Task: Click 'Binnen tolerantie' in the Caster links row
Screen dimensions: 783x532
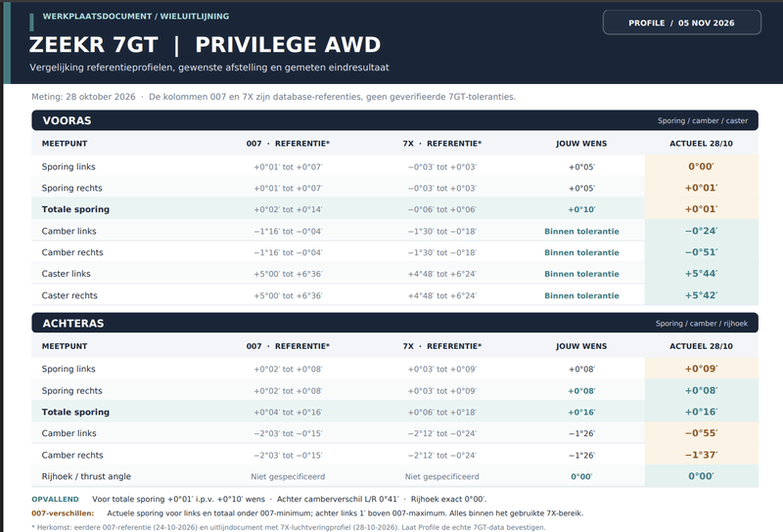Action: point(581,274)
